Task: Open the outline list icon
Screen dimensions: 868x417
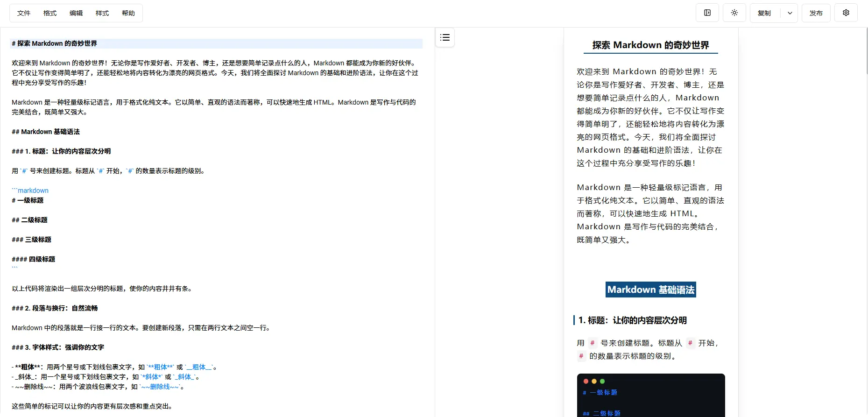Action: pos(445,37)
